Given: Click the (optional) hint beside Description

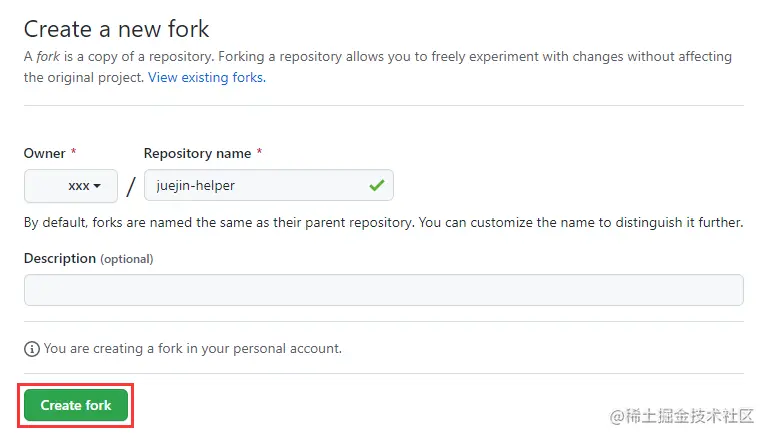Looking at the screenshot, I should pyautogui.click(x=127, y=259).
